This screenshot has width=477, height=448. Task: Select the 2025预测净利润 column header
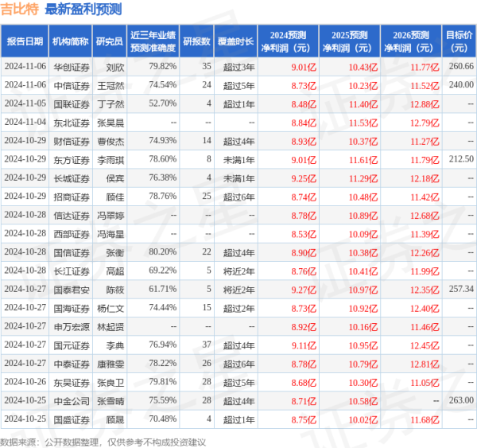[x=350, y=41]
